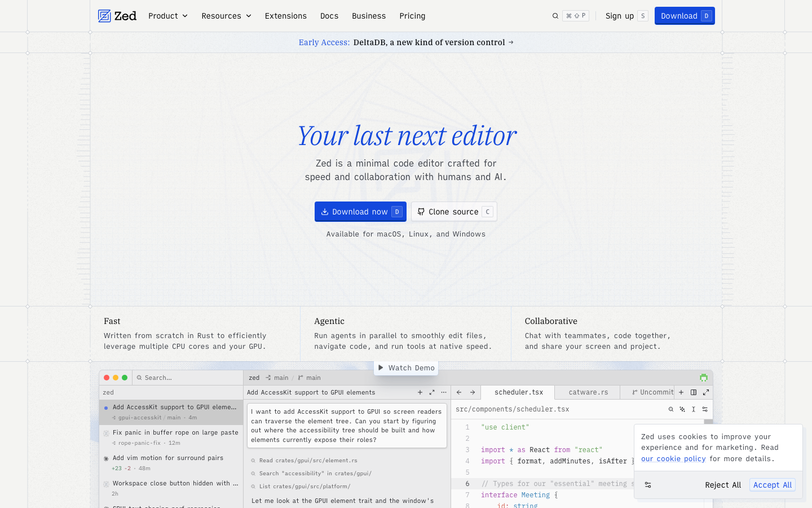Expand the Resources dropdown menu

pos(226,16)
